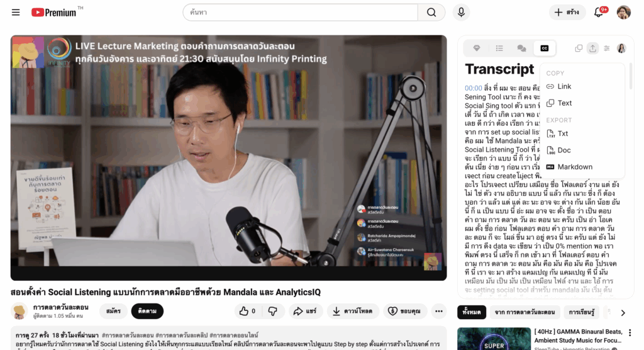Click the search magnifier button
The width and height of the screenshot is (644, 350).
coord(431,13)
